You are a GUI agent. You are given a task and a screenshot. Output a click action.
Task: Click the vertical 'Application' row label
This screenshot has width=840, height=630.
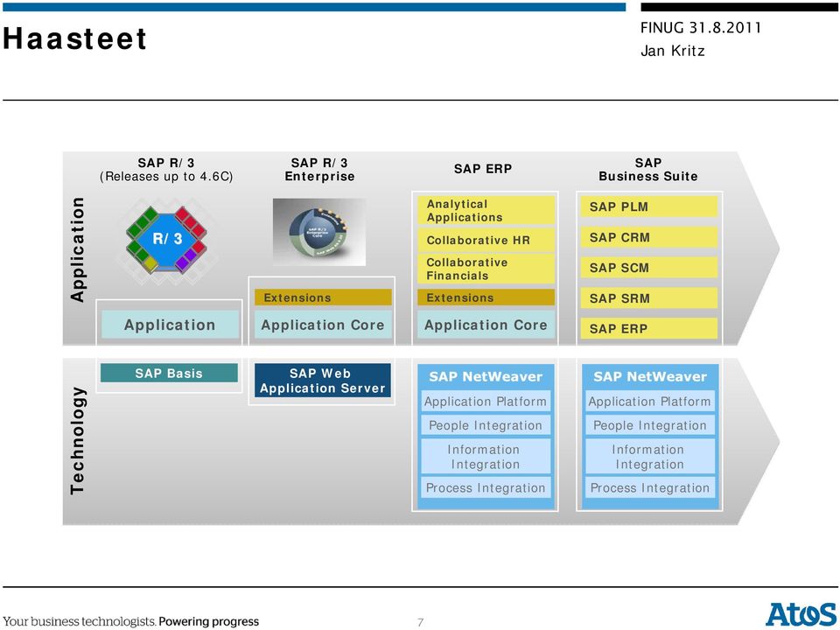tap(78, 249)
